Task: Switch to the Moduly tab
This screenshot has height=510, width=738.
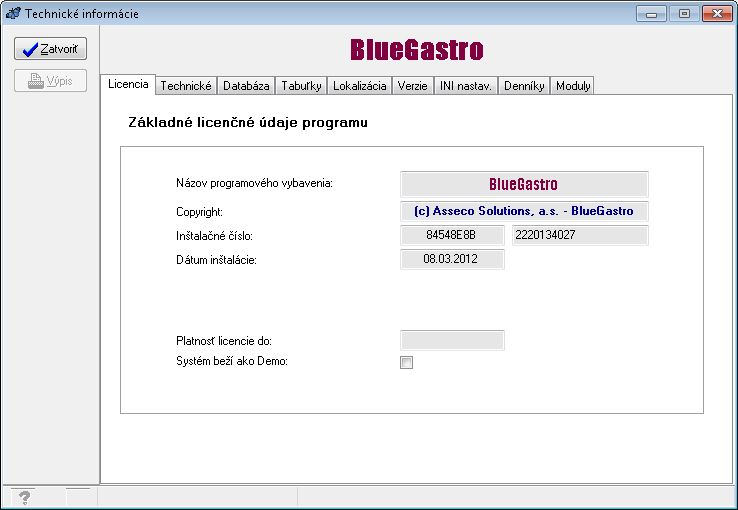Action: tap(573, 86)
